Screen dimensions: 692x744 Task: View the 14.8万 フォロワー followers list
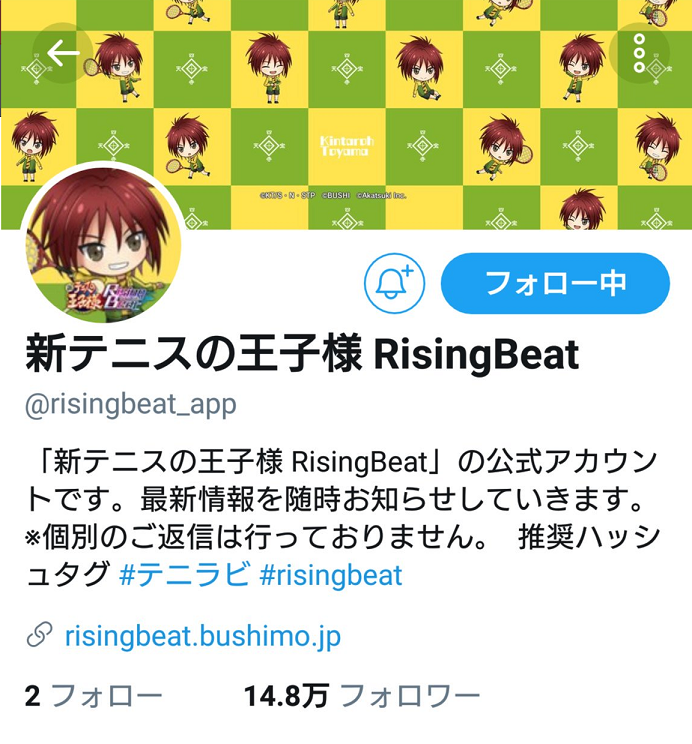[x=362, y=697]
